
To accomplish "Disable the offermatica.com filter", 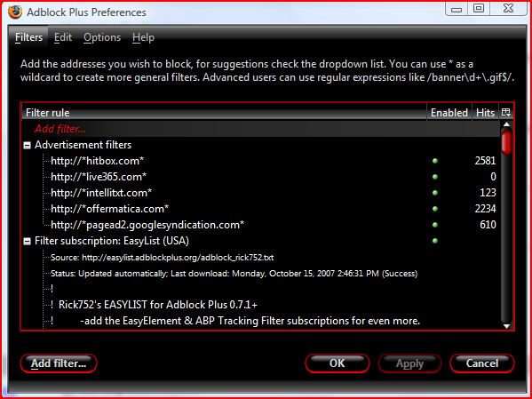I will pos(435,209).
